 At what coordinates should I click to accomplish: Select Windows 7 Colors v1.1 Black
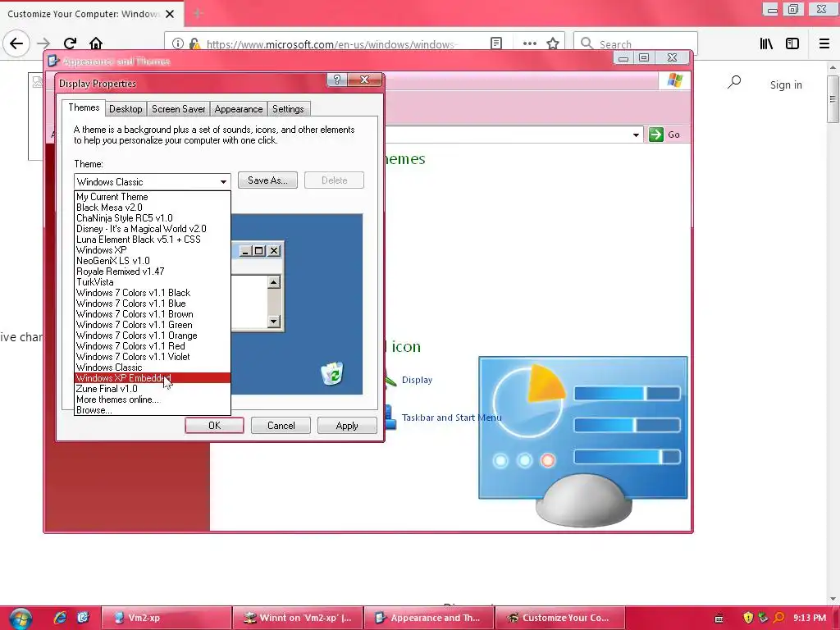coord(153,293)
